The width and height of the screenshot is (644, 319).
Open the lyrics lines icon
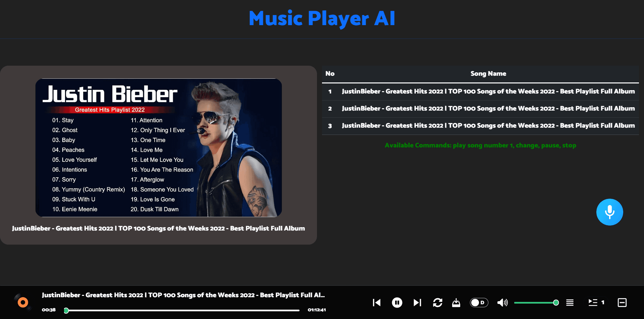570,303
